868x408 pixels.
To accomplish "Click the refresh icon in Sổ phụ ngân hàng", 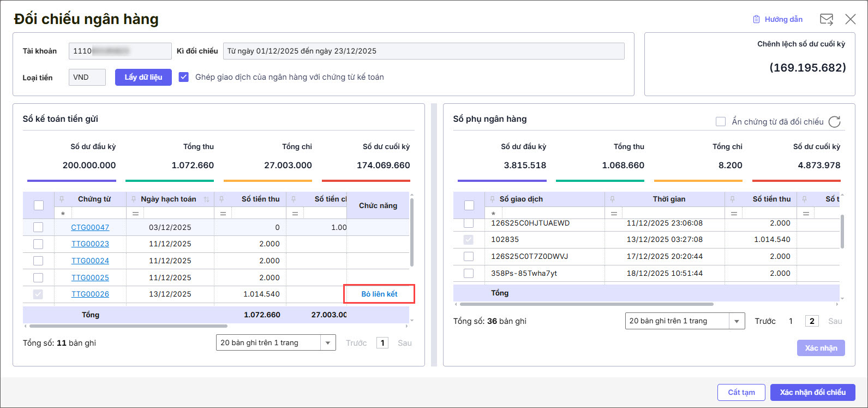I will (x=834, y=122).
